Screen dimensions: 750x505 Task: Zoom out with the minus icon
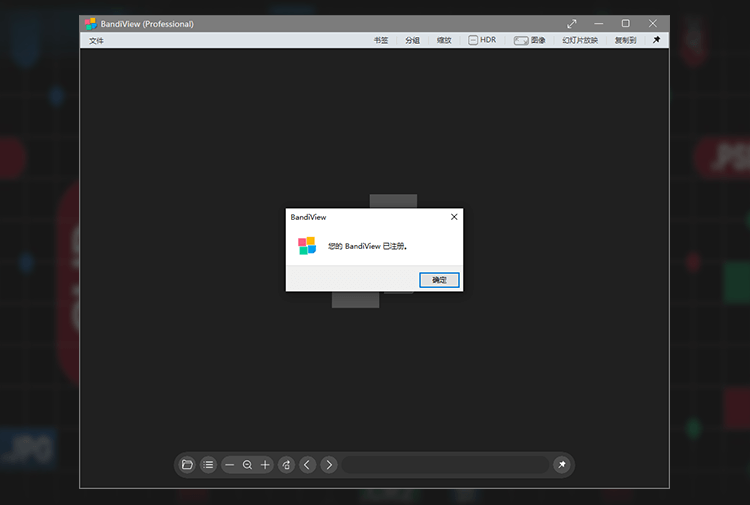click(x=230, y=465)
